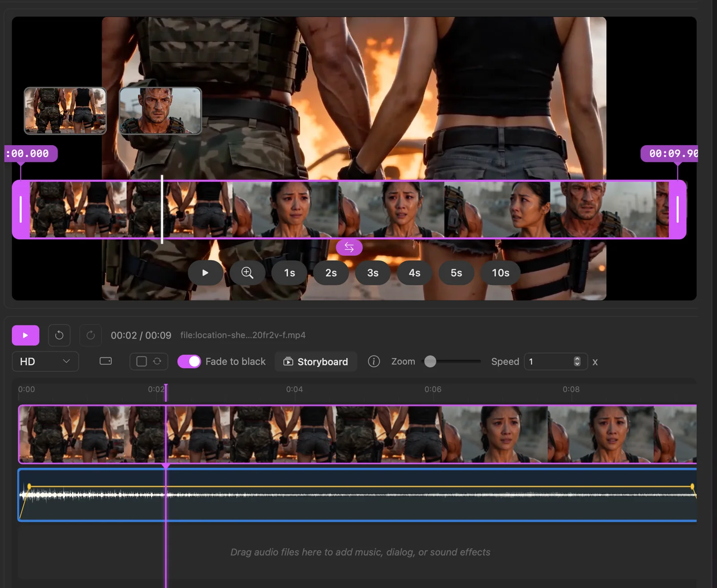The height and width of the screenshot is (588, 717).
Task: Select the 5s duration button
Action: pyautogui.click(x=456, y=273)
